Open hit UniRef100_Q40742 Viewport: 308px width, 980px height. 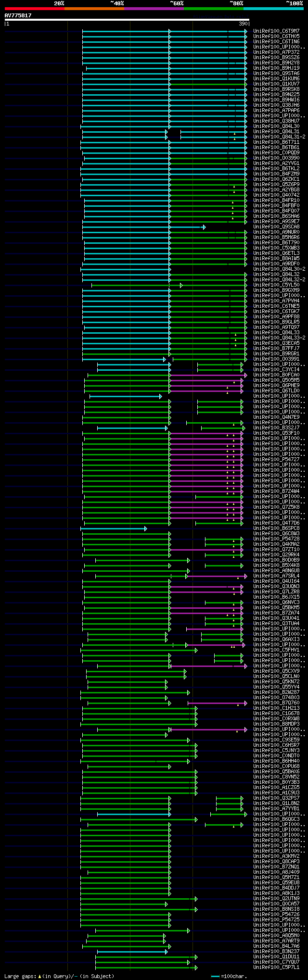(276, 195)
